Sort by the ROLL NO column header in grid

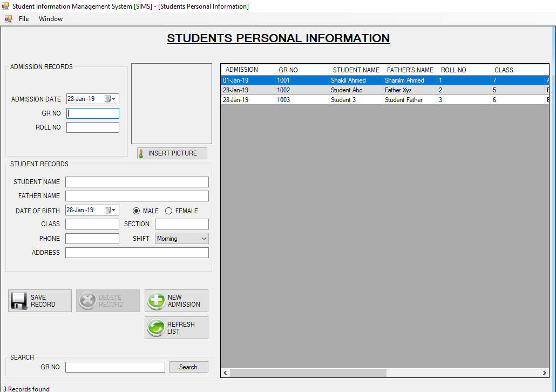(464, 70)
